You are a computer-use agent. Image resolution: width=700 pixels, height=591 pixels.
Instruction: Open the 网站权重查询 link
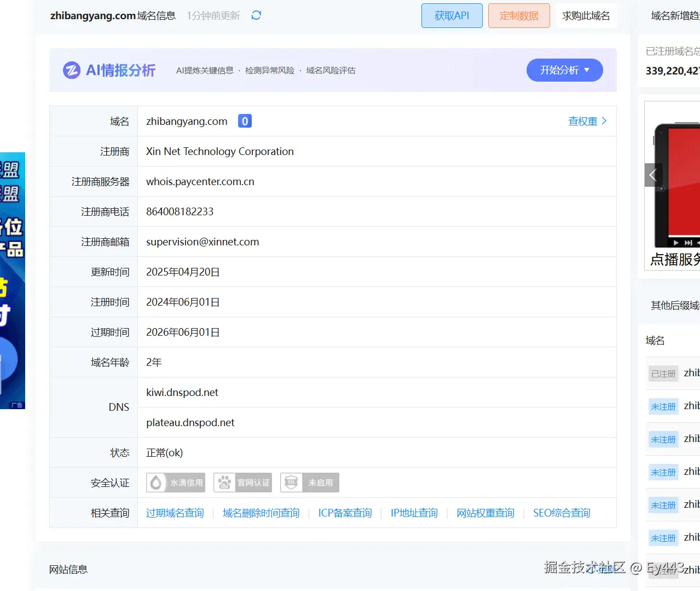485,513
